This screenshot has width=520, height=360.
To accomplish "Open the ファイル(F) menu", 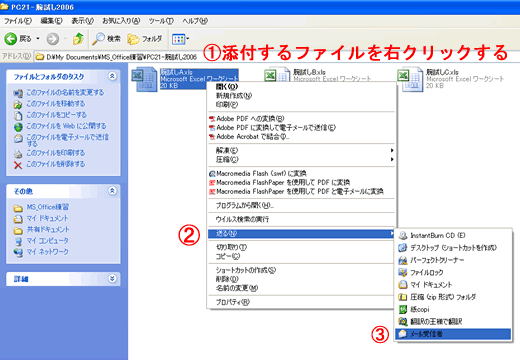I will click(x=18, y=21).
